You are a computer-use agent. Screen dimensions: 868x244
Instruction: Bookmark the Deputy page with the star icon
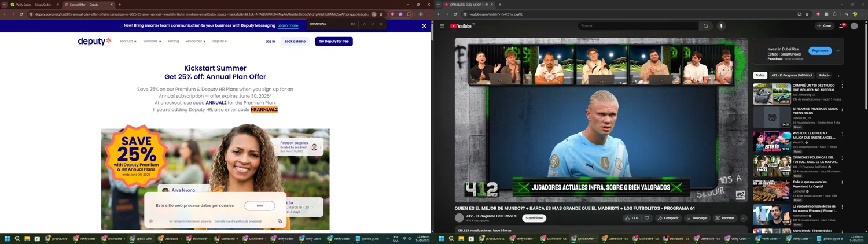381,14
